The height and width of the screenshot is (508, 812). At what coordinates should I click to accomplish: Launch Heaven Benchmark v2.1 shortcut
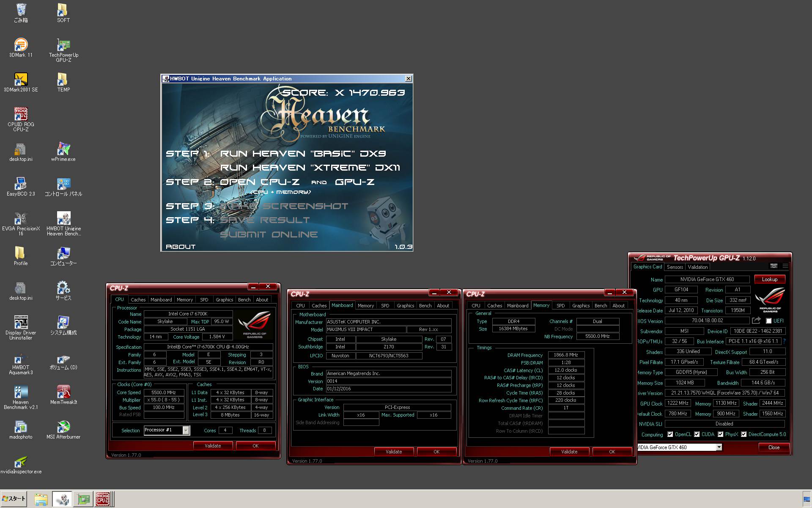(x=21, y=398)
